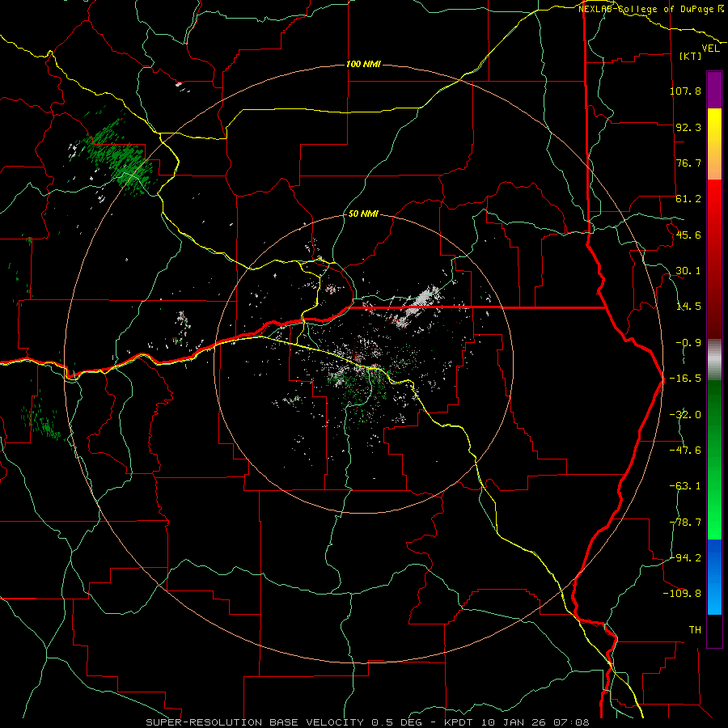This screenshot has width=728, height=728.
Task: Click the VEL legend title
Action: 710,49
